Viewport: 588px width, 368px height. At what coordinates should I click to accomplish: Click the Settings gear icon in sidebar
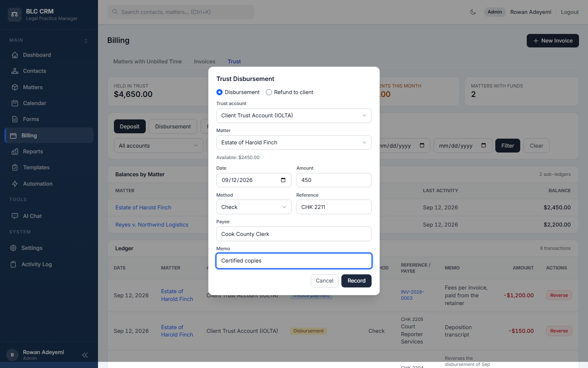point(13,248)
